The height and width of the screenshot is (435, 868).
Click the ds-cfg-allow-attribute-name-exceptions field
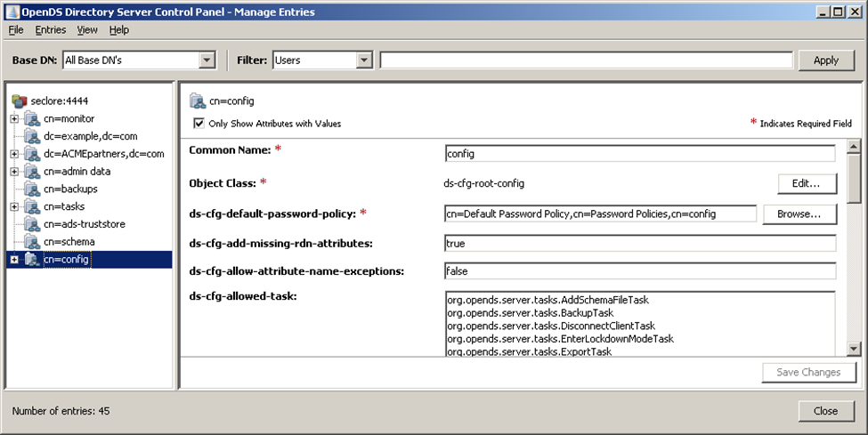coord(640,271)
